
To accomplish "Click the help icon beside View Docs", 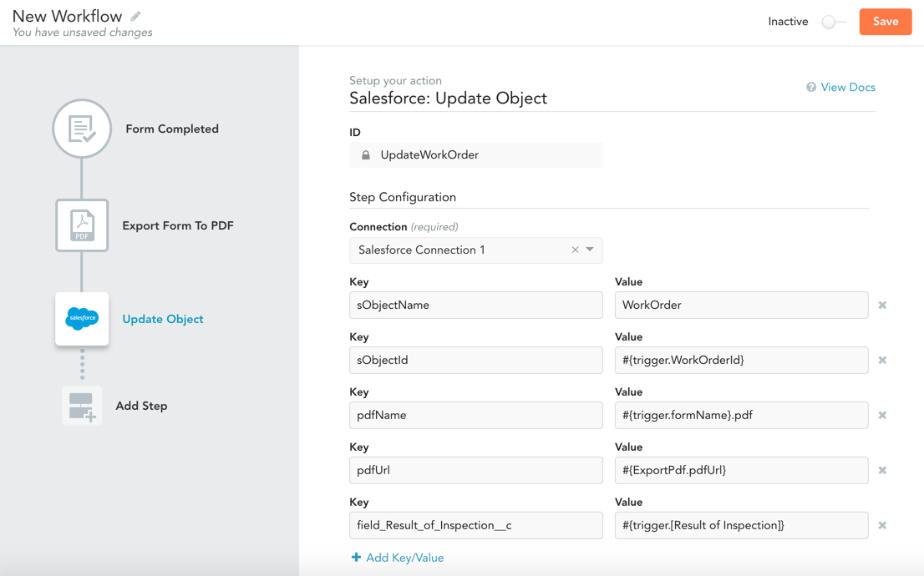I will click(x=811, y=87).
